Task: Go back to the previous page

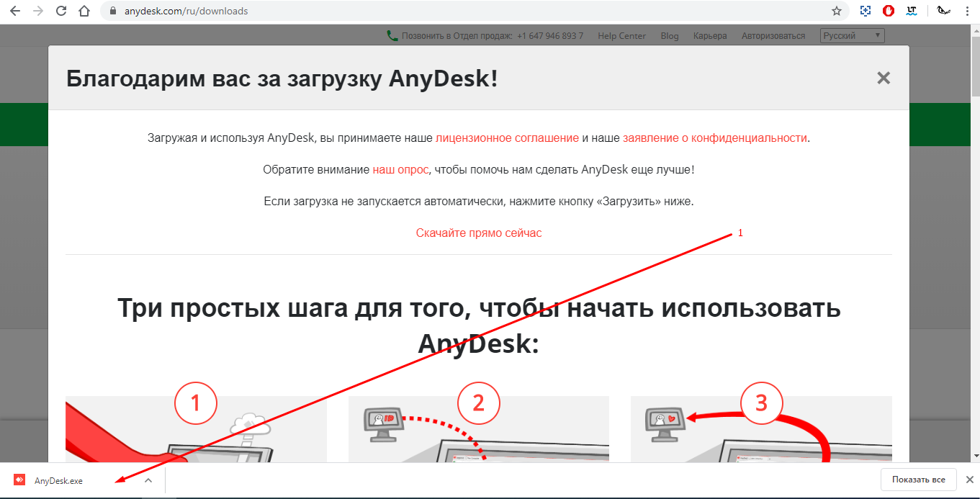Action: point(15,11)
